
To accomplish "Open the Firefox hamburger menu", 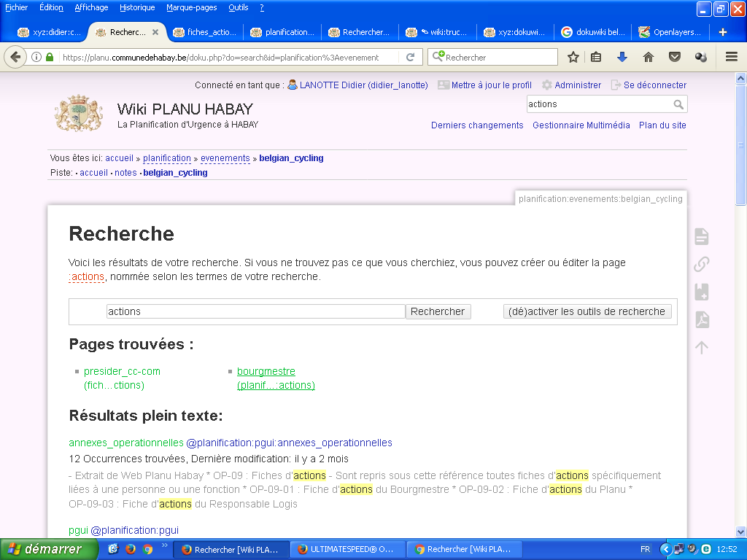I will coord(732,57).
